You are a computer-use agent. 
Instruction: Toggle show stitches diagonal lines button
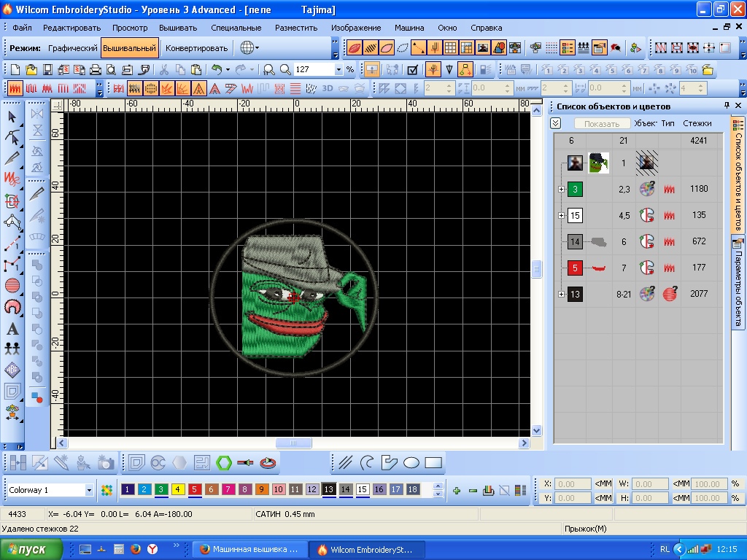pos(371,47)
